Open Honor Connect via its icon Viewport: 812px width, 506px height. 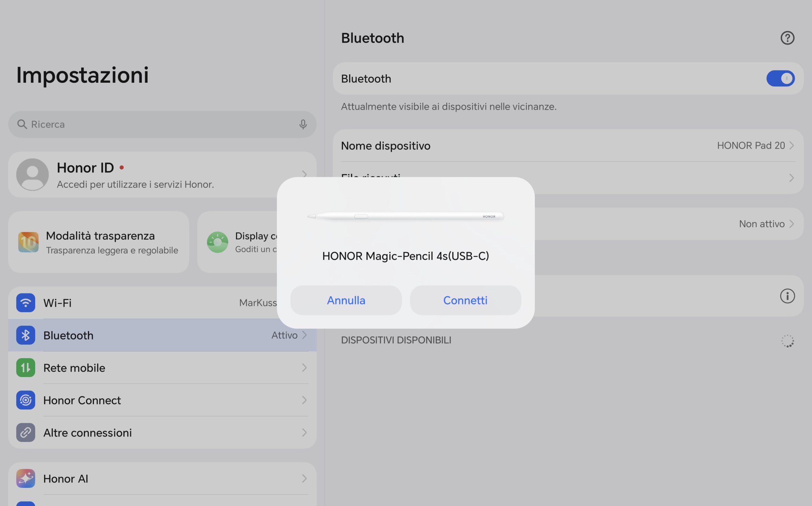point(25,400)
